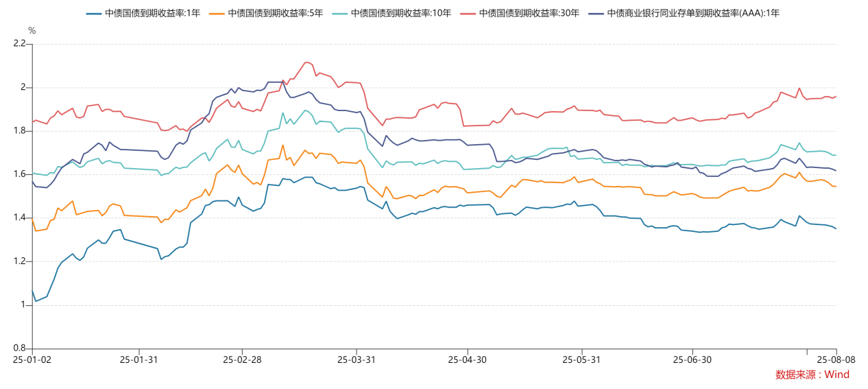Click the 25-04-30 x-axis date label
The width and height of the screenshot is (868, 389).
[x=467, y=359]
